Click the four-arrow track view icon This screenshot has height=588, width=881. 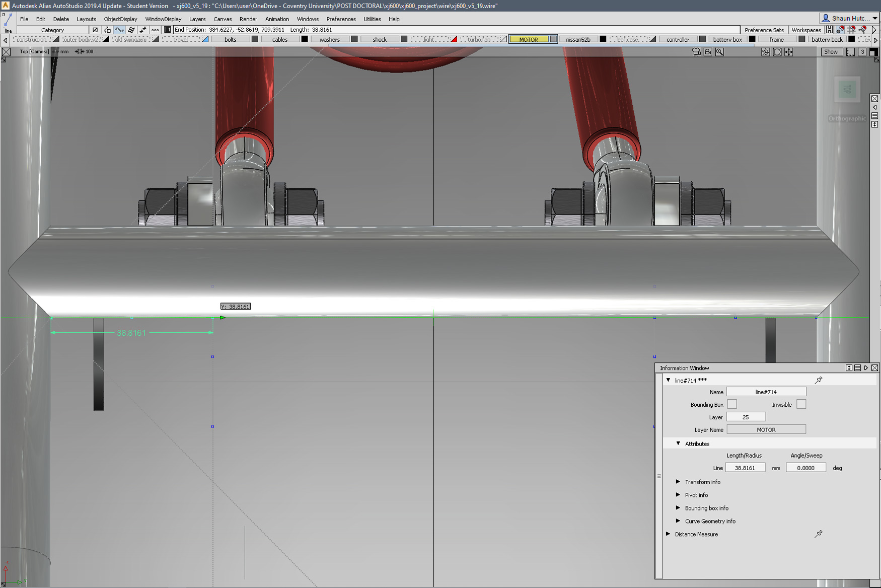point(788,52)
